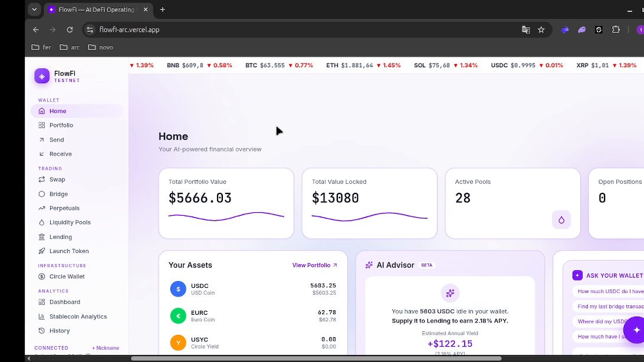
Task: Click the Estimated Annual Yield +$122.15 value
Action: point(450,344)
